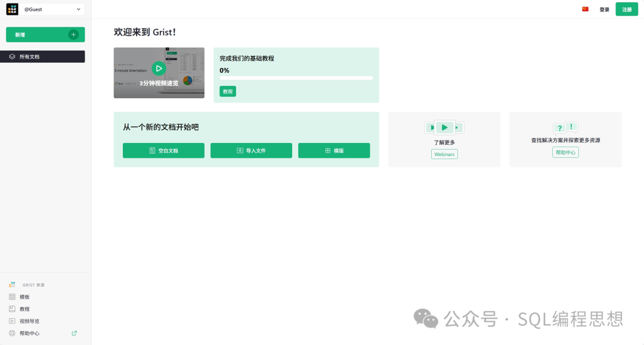644x345 pixels.
Task: Click the help center question mark illustration
Action: click(x=565, y=127)
